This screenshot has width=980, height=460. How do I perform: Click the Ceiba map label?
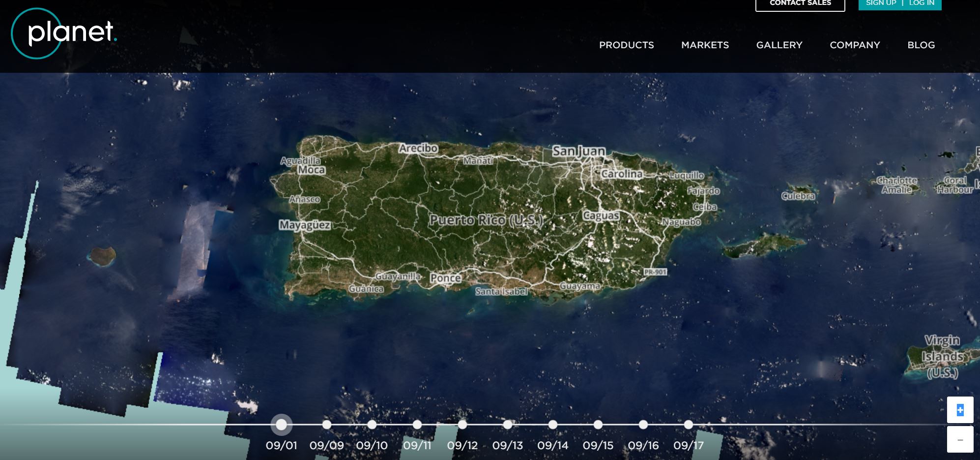point(705,207)
